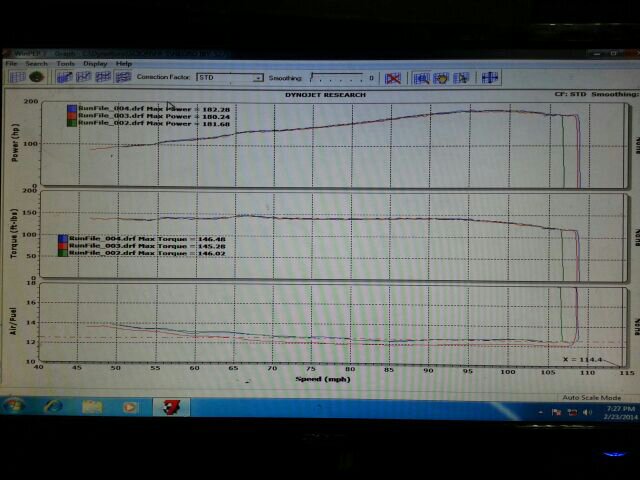Open the Display menu

[95, 64]
